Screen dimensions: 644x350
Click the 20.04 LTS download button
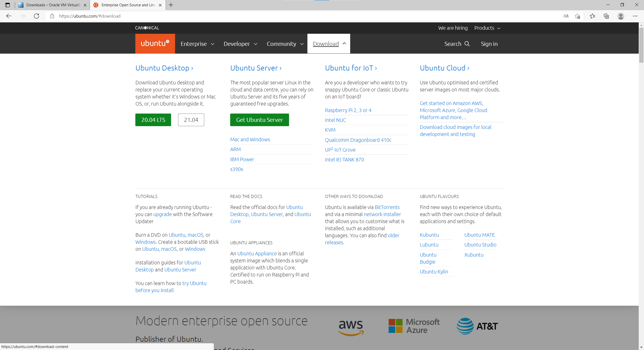pos(153,120)
